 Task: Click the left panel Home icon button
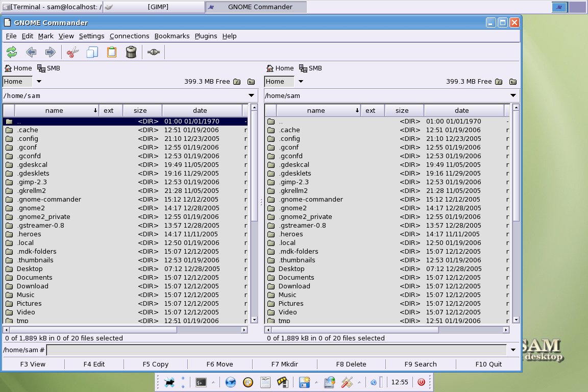click(18, 68)
